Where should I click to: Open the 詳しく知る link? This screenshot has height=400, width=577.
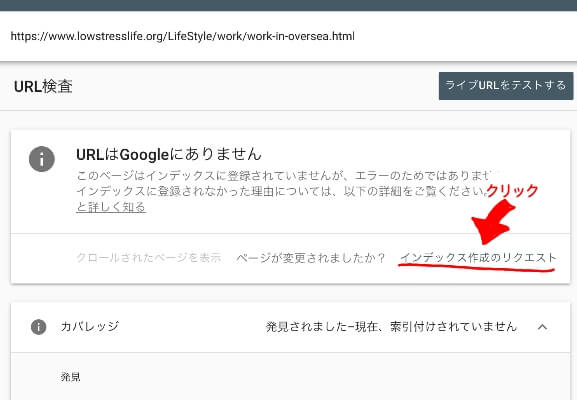tap(111, 207)
